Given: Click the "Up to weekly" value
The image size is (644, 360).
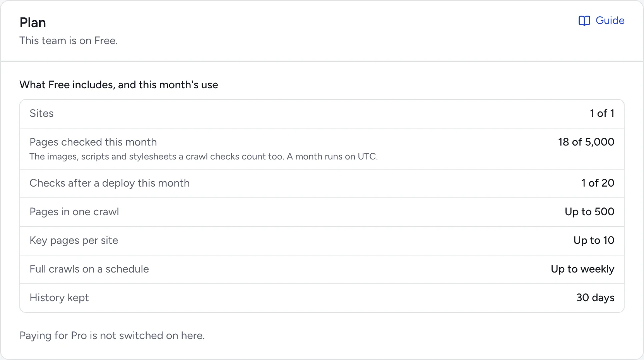Looking at the screenshot, I should pyautogui.click(x=582, y=269).
